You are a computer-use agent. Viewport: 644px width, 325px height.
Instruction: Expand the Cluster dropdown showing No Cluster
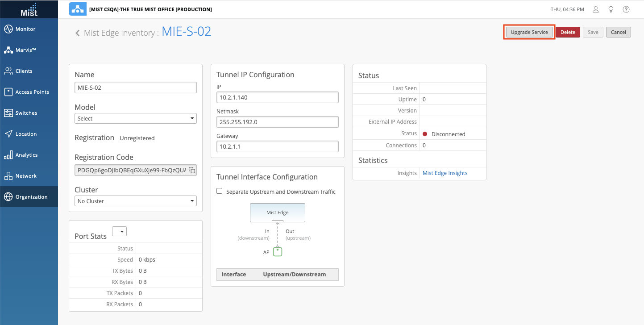coord(135,201)
